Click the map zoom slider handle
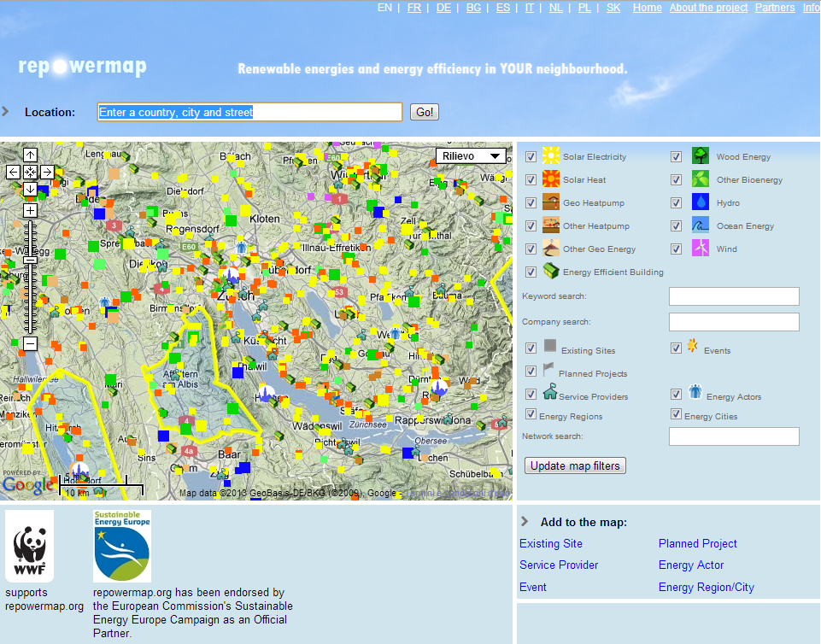This screenshot has height=644, width=821. pyautogui.click(x=30, y=260)
